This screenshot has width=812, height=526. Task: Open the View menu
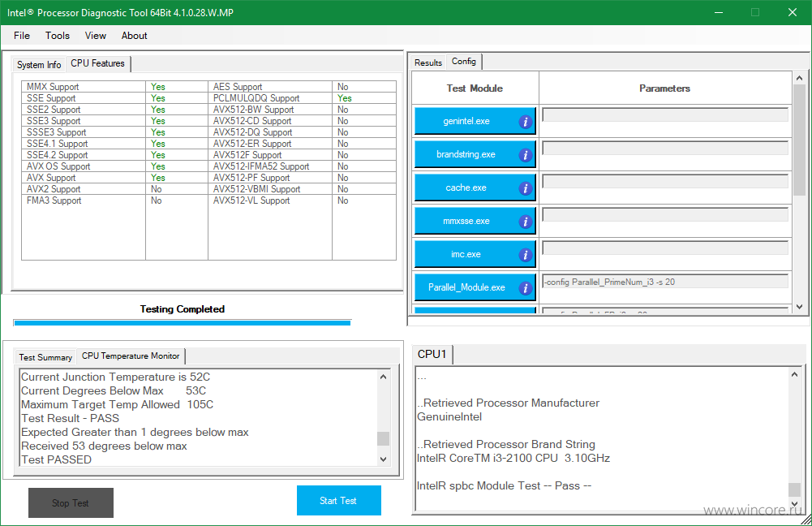(95, 36)
